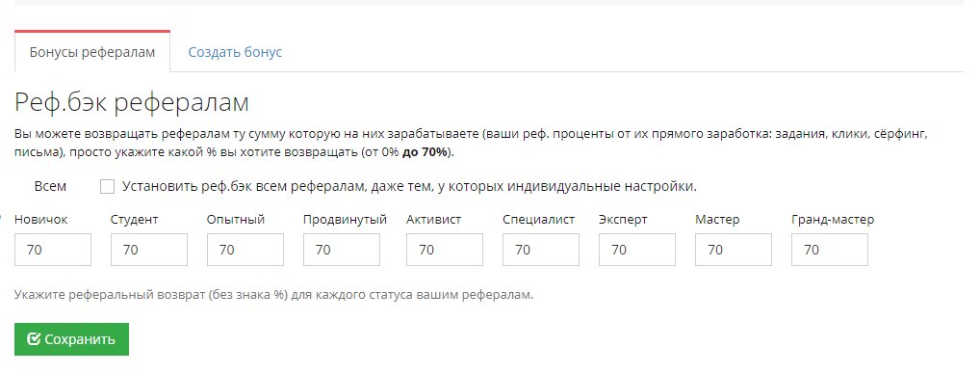Focus the Эксперт value input
This screenshot has height=374, width=980.
pos(637,250)
